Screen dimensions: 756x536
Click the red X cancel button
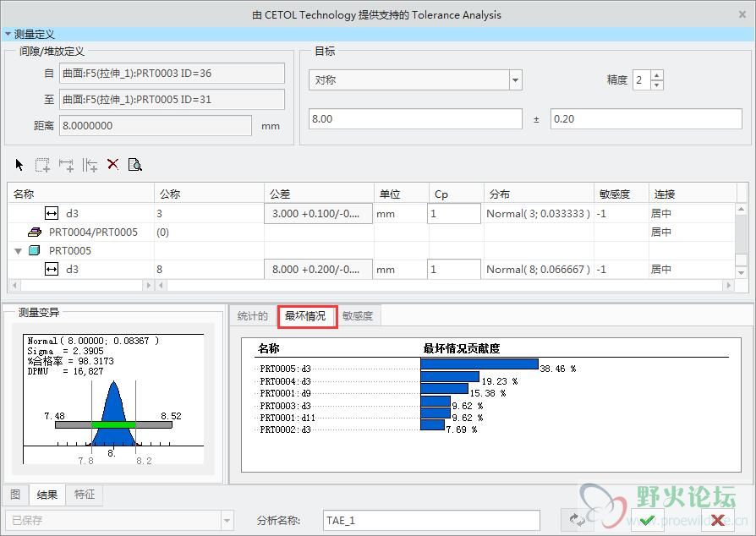[x=718, y=520]
